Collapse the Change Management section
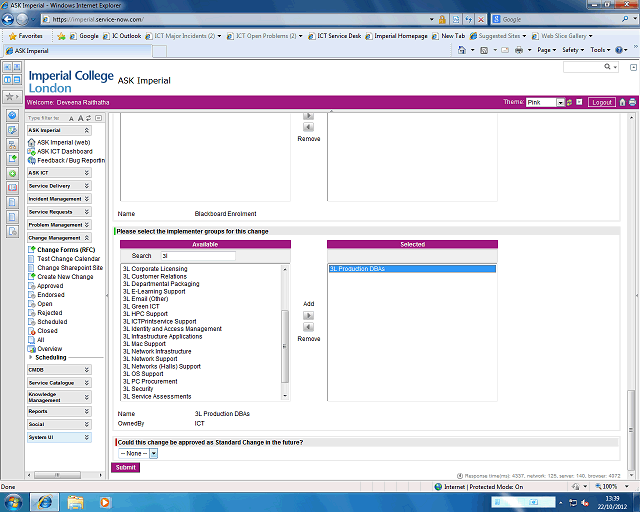This screenshot has height=512, width=640. tap(87, 238)
